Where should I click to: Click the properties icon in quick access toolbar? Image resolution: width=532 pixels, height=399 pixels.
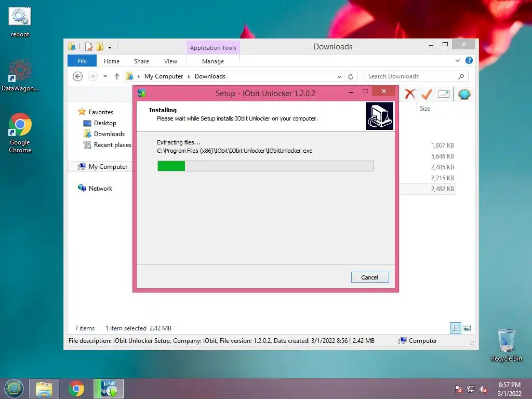(x=89, y=46)
